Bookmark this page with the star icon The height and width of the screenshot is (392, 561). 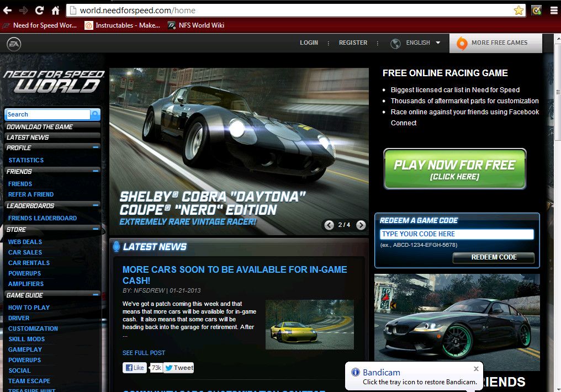click(518, 10)
